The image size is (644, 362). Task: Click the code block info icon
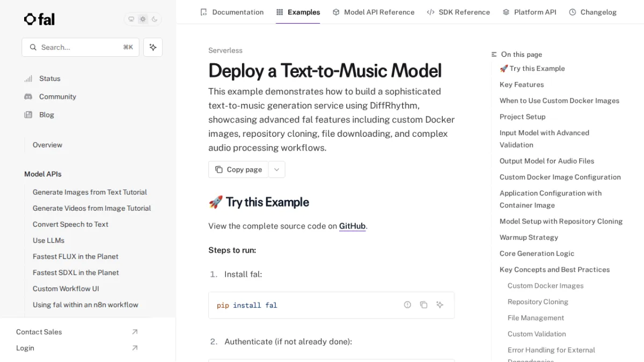pos(407,305)
